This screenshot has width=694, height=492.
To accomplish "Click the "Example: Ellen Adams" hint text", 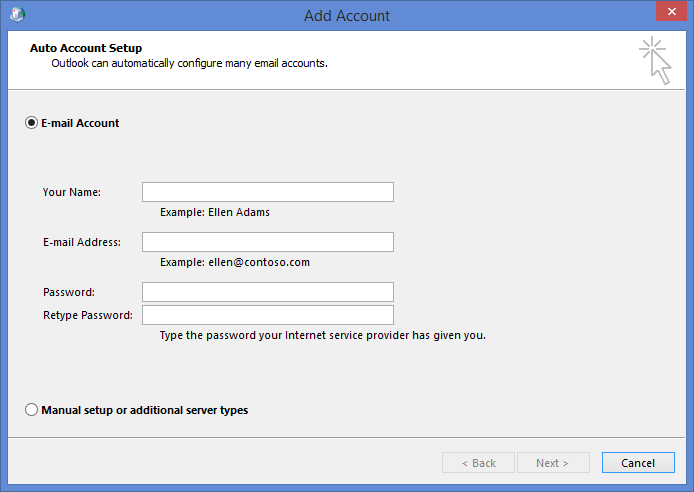I will coord(215,212).
